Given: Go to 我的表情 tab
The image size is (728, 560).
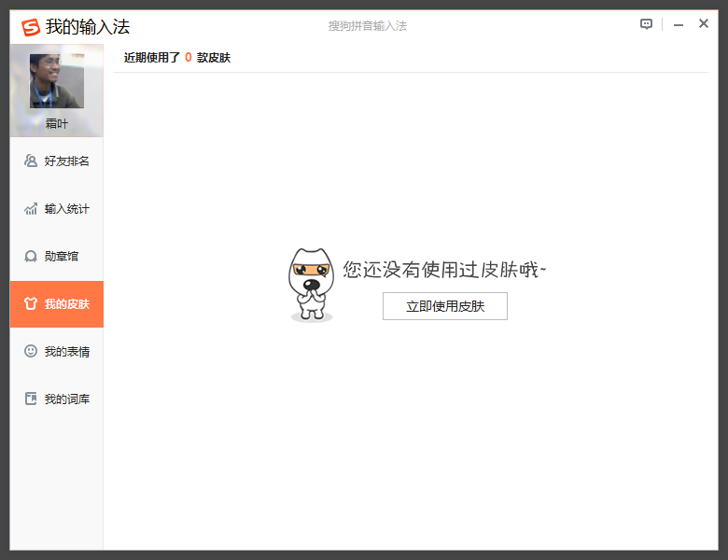Looking at the screenshot, I should (57, 352).
